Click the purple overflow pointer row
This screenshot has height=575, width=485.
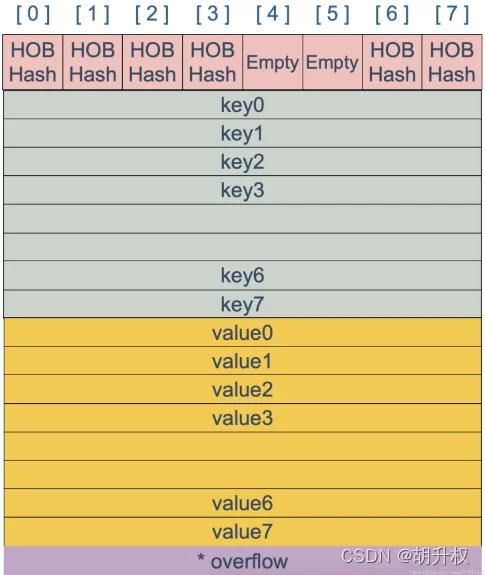point(242,561)
